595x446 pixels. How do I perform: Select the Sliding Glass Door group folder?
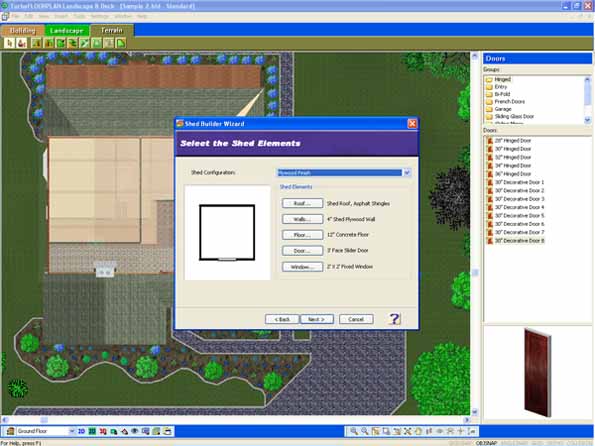pyautogui.click(x=514, y=116)
